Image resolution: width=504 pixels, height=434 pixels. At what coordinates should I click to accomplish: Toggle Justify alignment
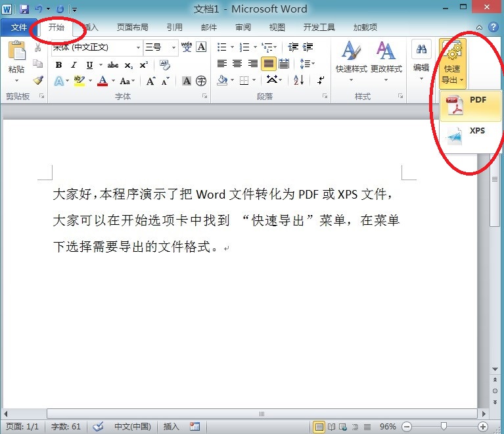(268, 63)
